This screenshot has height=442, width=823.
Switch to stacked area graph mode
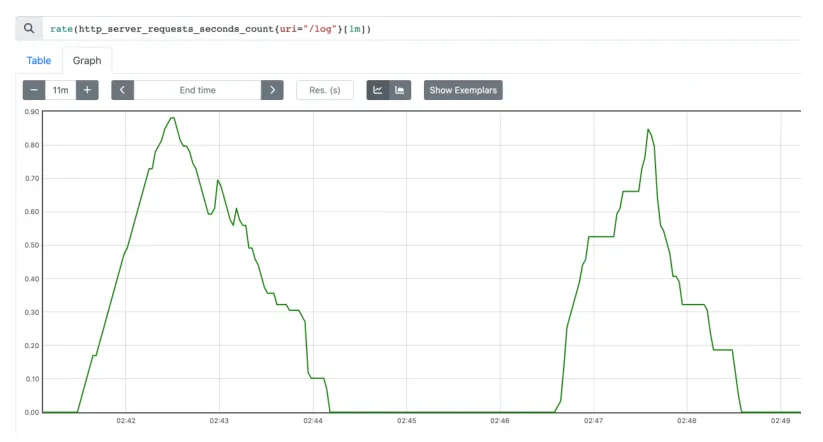tap(400, 90)
